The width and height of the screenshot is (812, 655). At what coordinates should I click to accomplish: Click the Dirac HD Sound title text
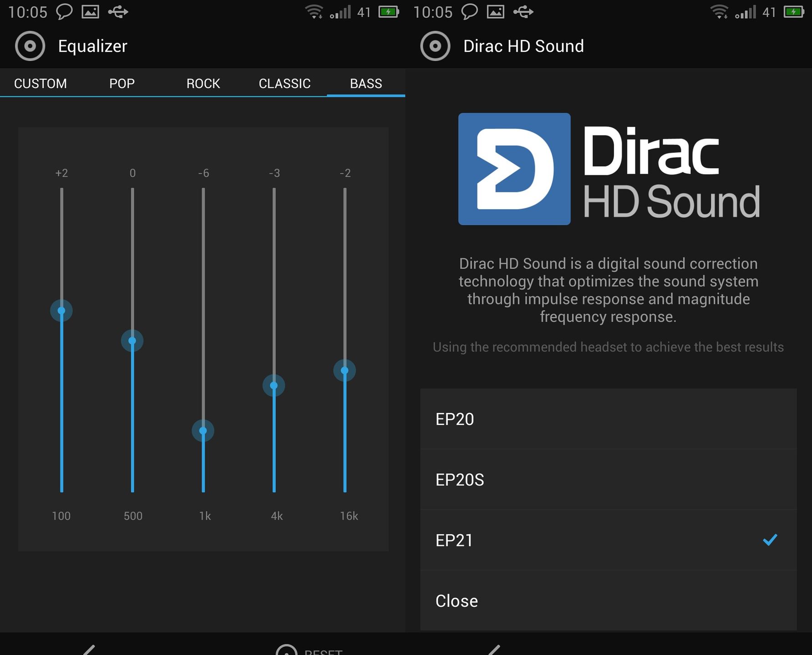523,46
